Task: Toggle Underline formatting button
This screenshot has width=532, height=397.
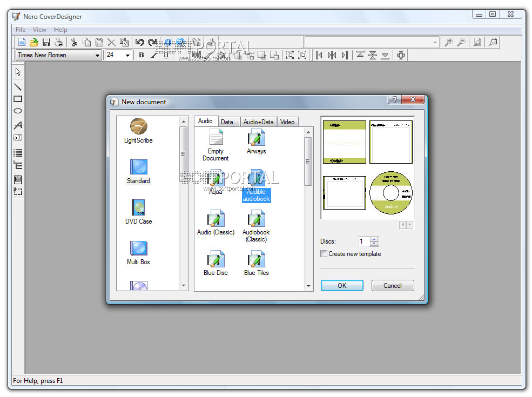Action: (x=166, y=55)
